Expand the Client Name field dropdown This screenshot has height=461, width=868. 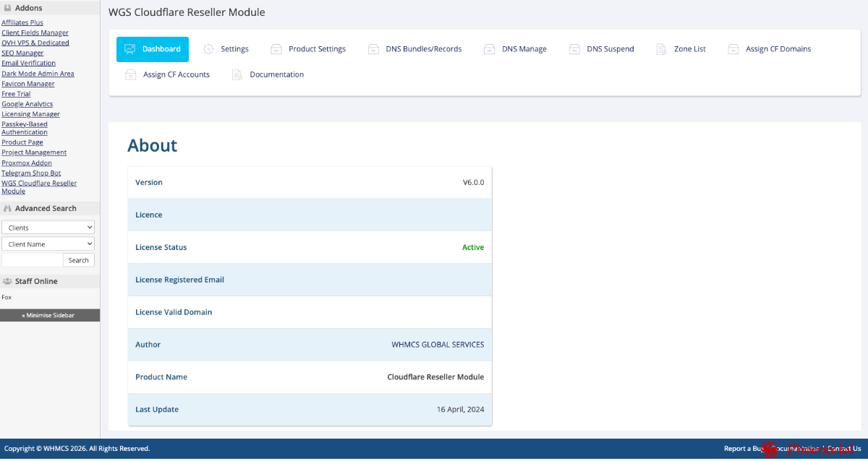[48, 244]
